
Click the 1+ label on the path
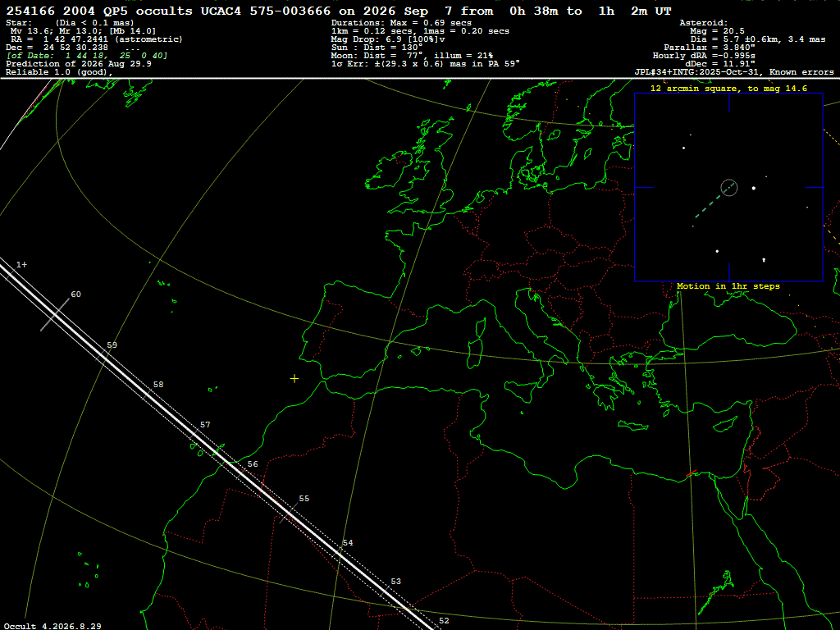click(21, 265)
